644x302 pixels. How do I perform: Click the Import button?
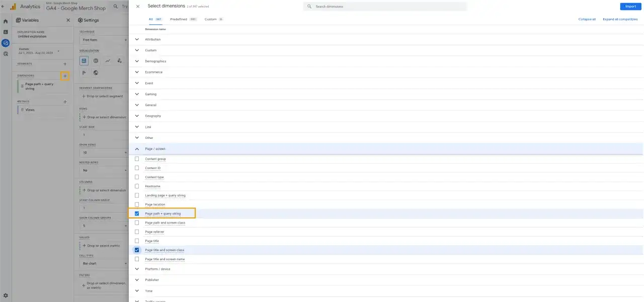tap(630, 6)
